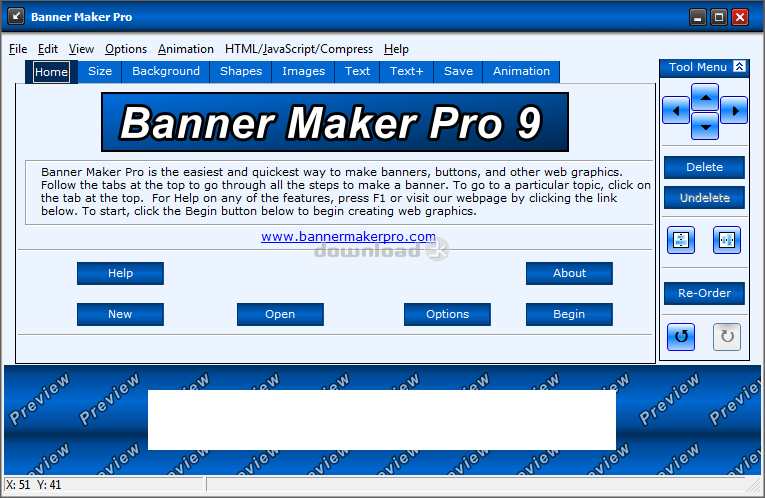Close the Banner Maker Pro window
The image size is (765, 498).
[740, 18]
